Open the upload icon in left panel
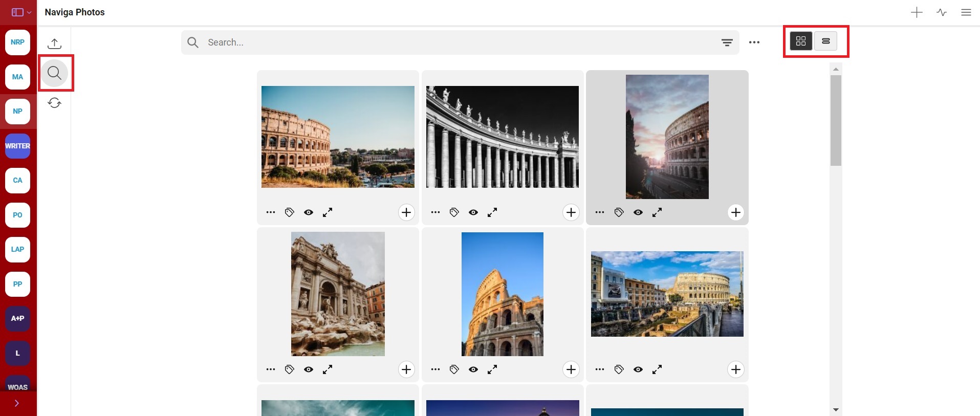 tap(54, 43)
